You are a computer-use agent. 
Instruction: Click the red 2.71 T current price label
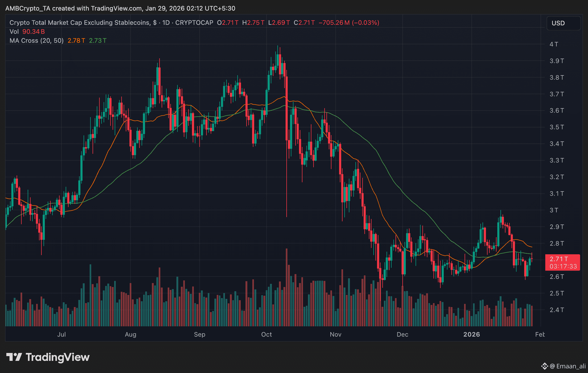click(x=559, y=259)
